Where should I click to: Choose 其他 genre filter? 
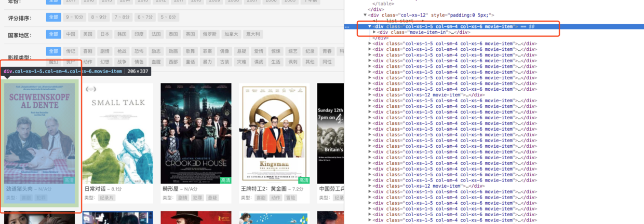click(310, 62)
